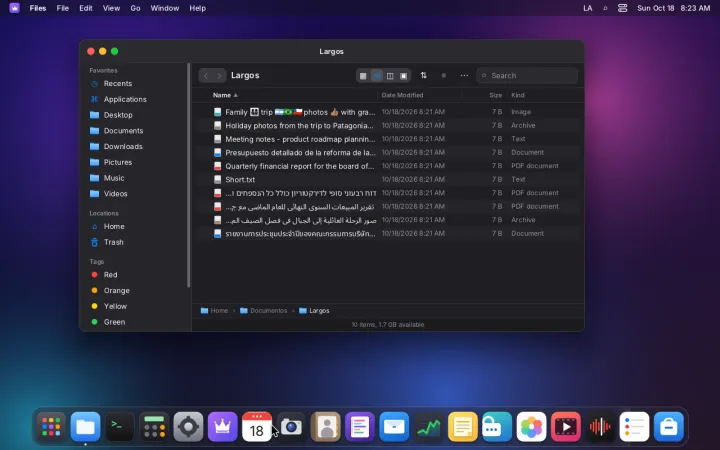Viewport: 720px width, 450px height.
Task: Sort by Kind column header
Action: 518,95
